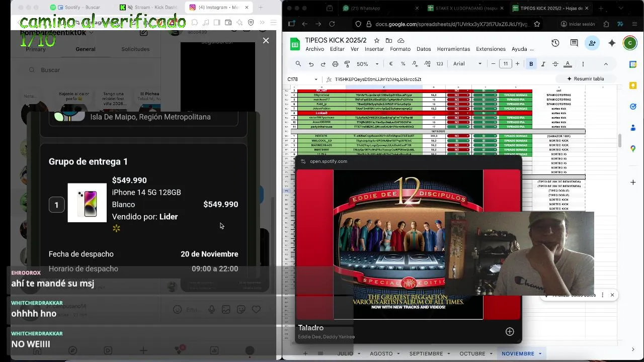Reload the Google Sheets page
644x362 pixels.
332,24
